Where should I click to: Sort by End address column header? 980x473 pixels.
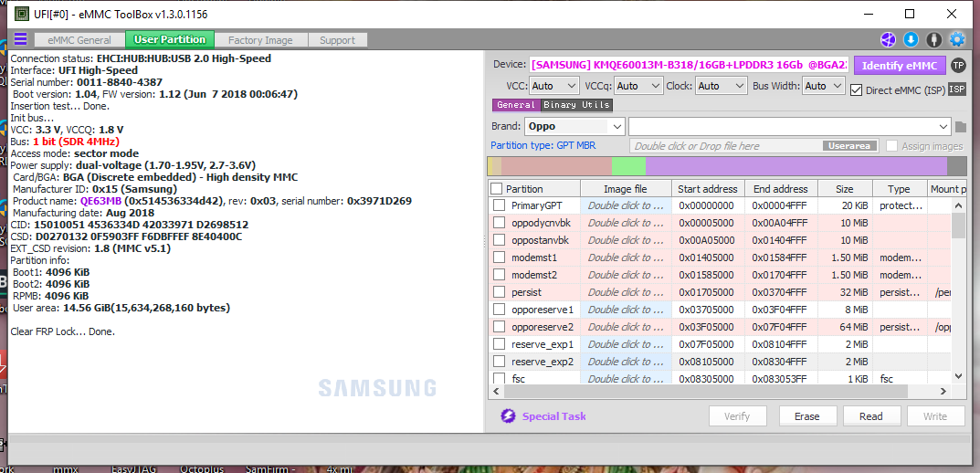tap(780, 189)
